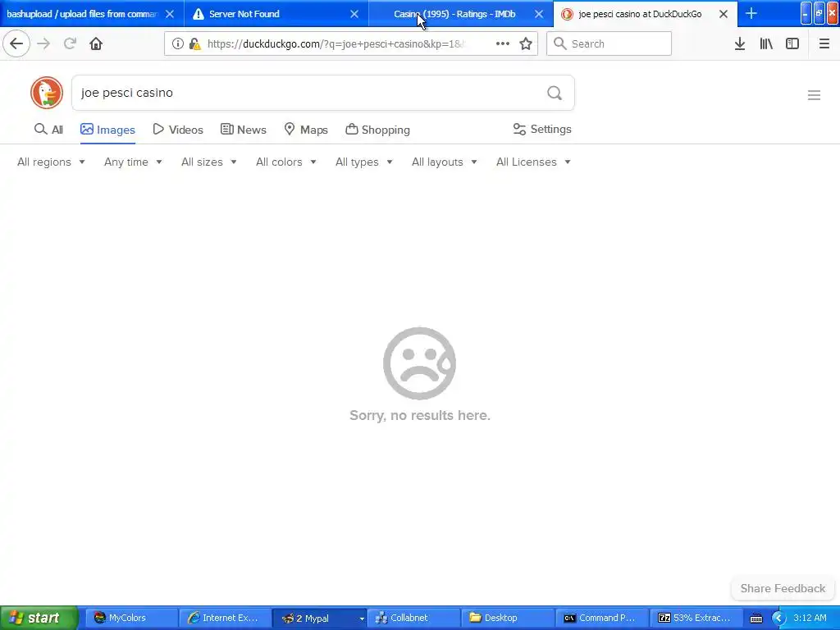This screenshot has height=630, width=840.
Task: Select the joe pesci casino tab
Action: tap(640, 14)
